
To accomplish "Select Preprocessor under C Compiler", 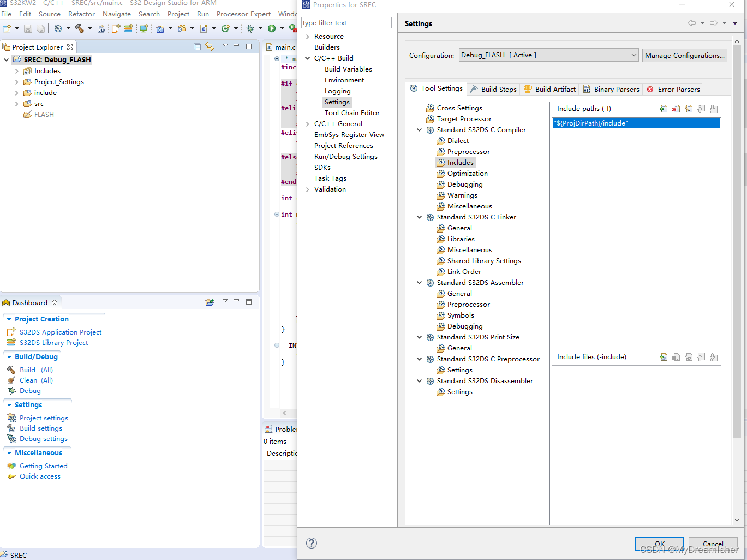I will click(x=468, y=152).
